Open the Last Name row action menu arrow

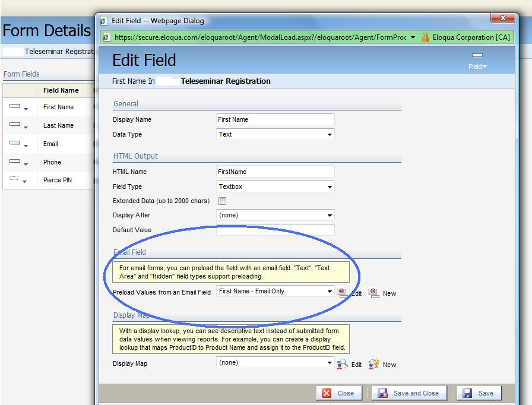tap(26, 127)
